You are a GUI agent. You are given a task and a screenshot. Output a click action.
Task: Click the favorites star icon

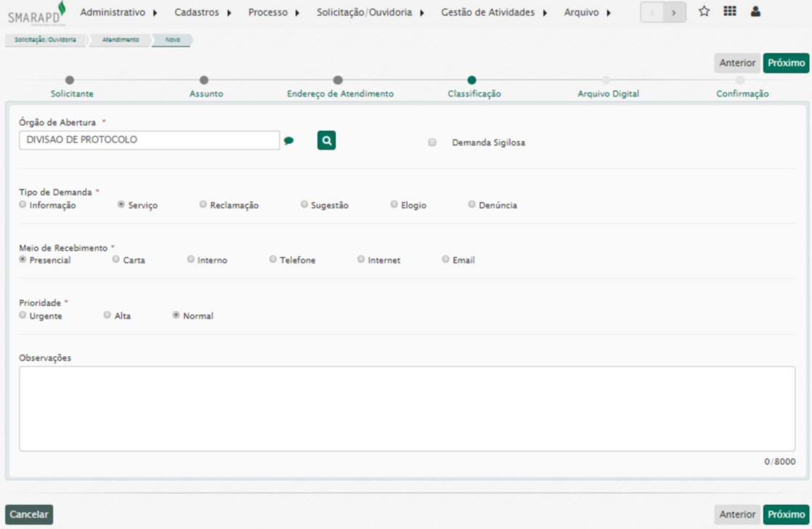[x=704, y=12]
